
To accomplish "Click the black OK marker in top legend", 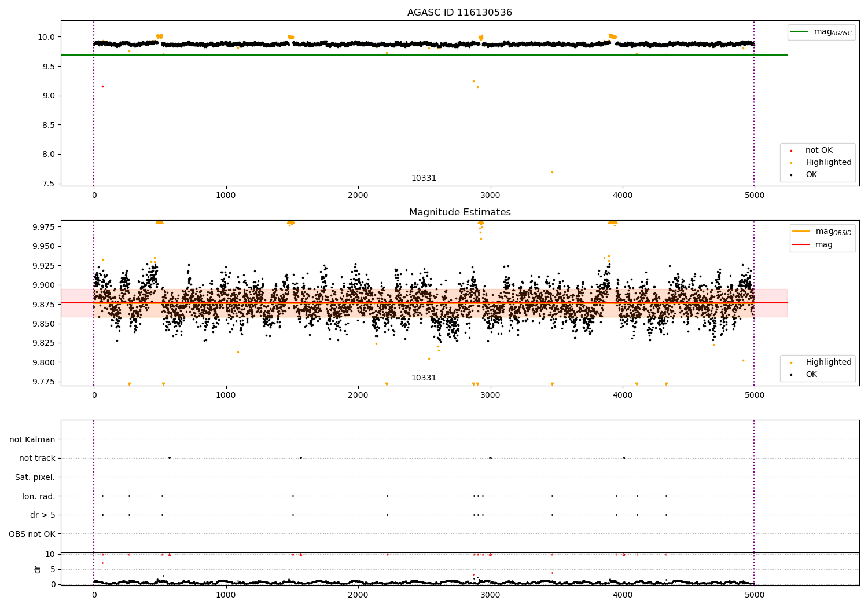I will point(791,175).
